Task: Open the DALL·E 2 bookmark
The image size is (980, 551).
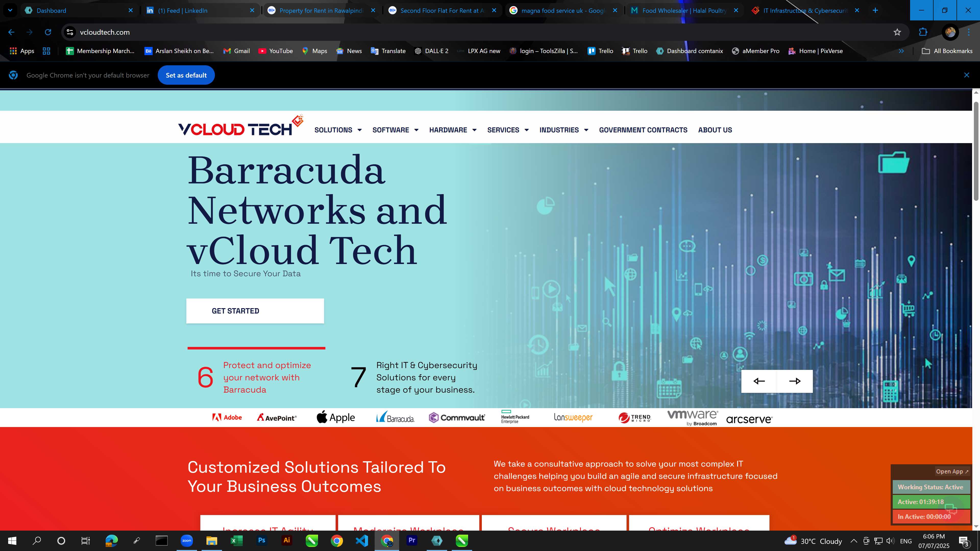Action: (431, 51)
